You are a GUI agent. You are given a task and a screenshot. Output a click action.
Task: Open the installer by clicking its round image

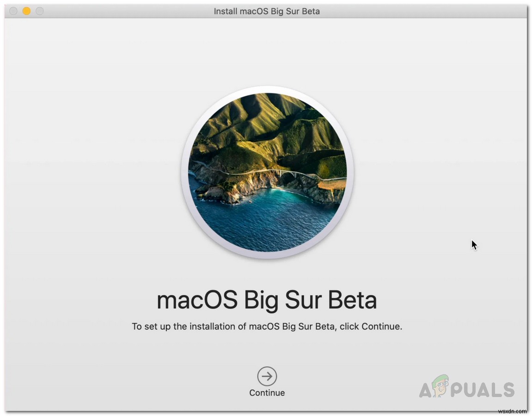267,174
